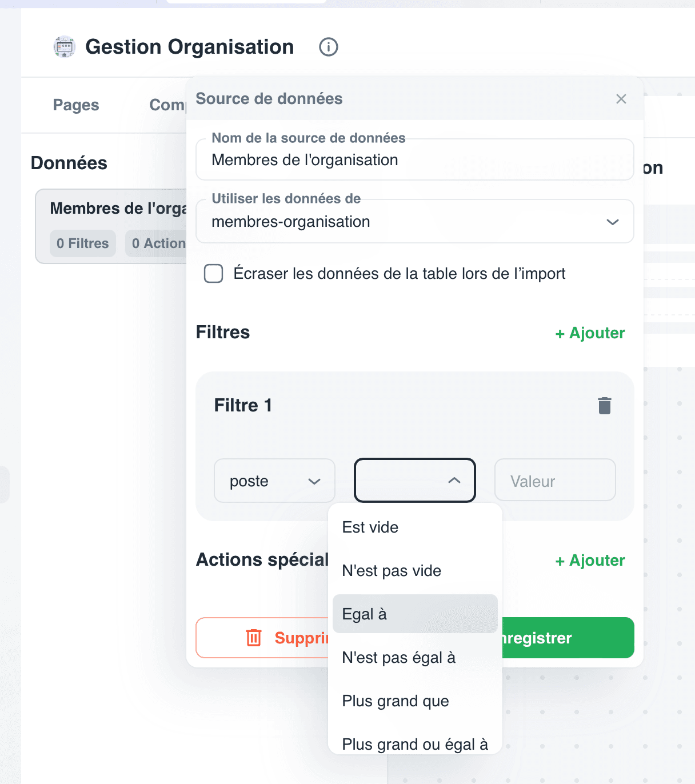Click the 0 Actions badge
This screenshot has width=695, height=784.
[x=157, y=243]
